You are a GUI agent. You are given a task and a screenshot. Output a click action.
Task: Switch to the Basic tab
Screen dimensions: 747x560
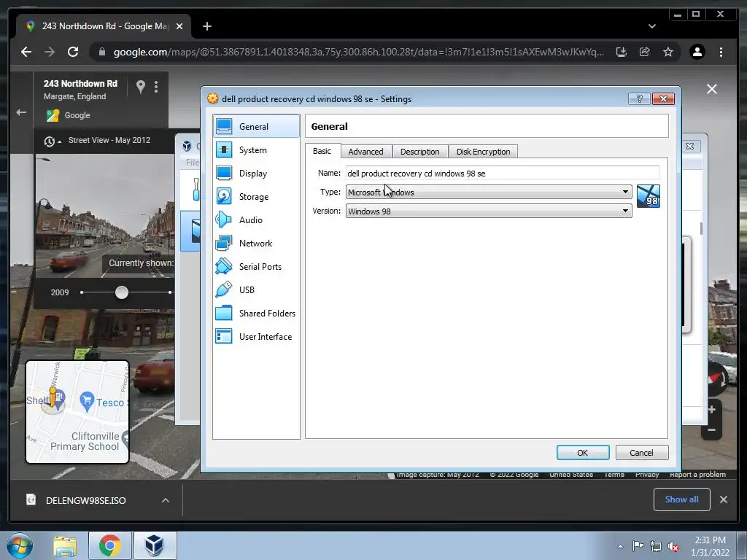(322, 151)
